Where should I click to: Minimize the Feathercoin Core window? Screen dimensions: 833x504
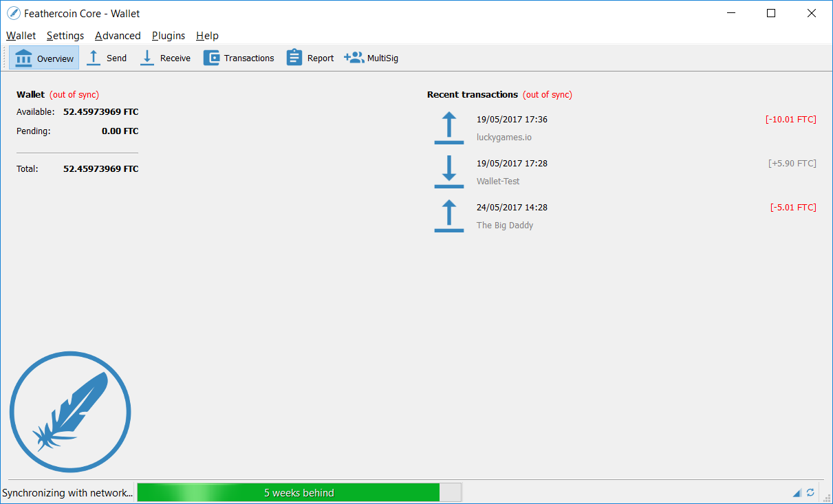(x=731, y=13)
